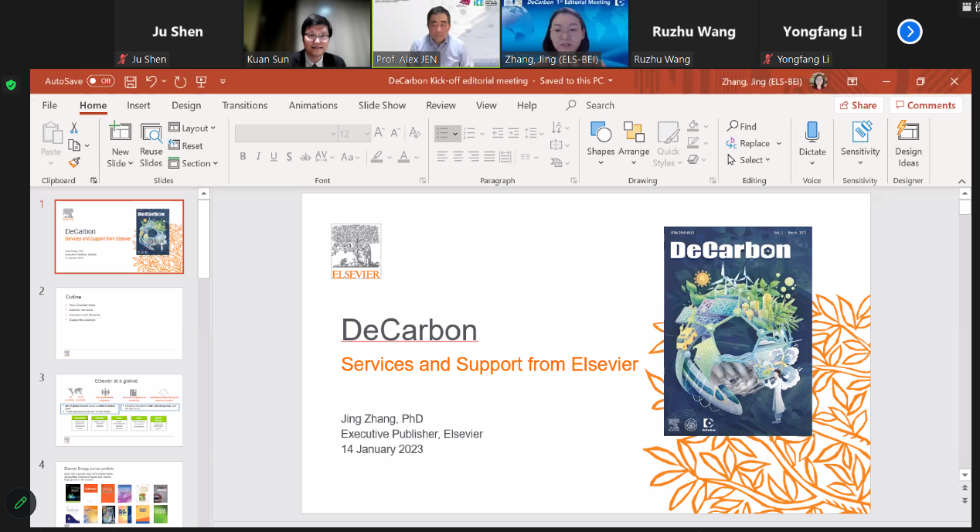Toggle Bold formatting button
The width and height of the screenshot is (980, 532).
(x=243, y=157)
